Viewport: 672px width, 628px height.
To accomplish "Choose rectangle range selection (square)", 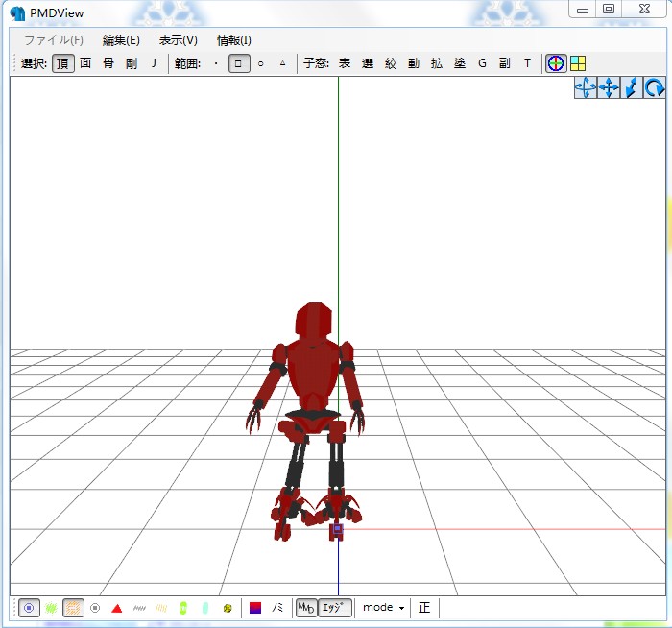I will tap(239, 63).
